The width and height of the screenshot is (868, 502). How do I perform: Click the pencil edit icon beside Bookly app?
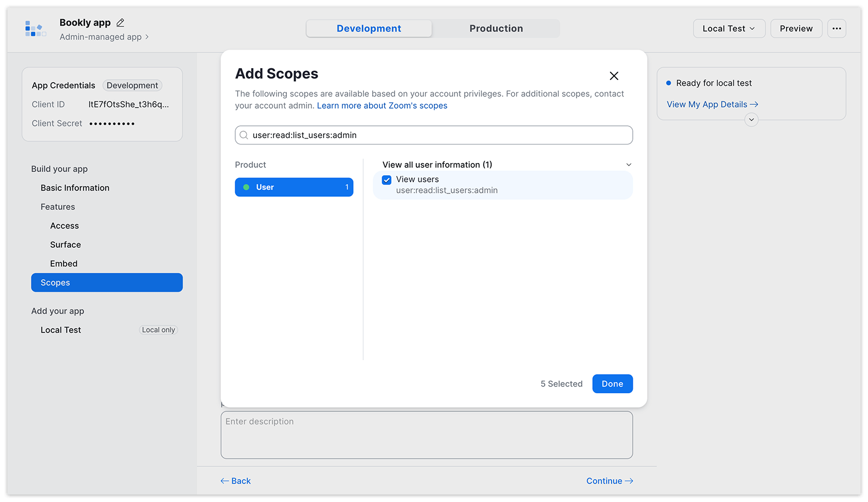pyautogui.click(x=120, y=22)
